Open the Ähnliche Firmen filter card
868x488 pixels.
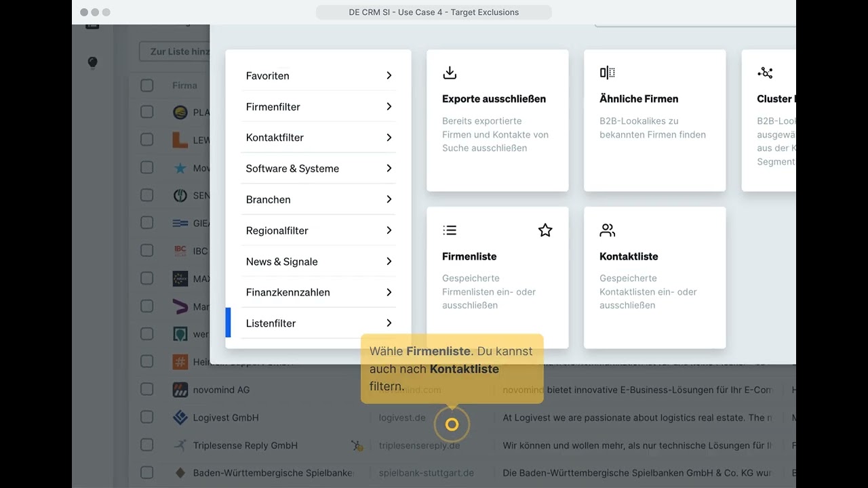tap(655, 120)
